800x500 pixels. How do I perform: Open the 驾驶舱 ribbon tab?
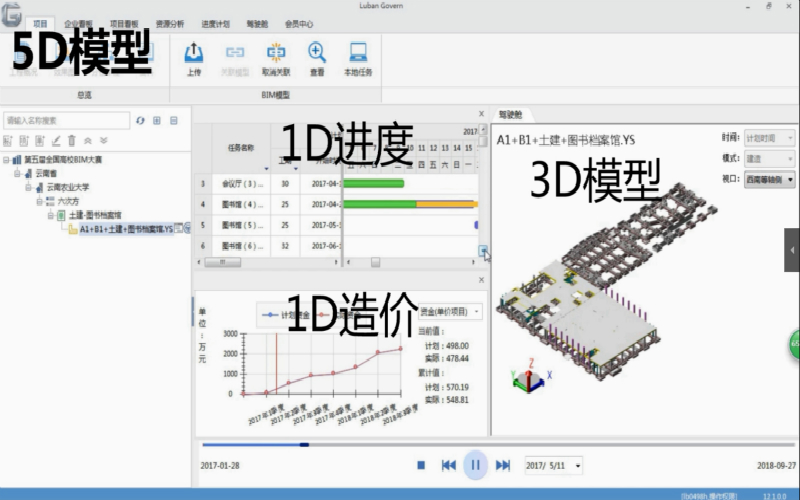coord(257,23)
